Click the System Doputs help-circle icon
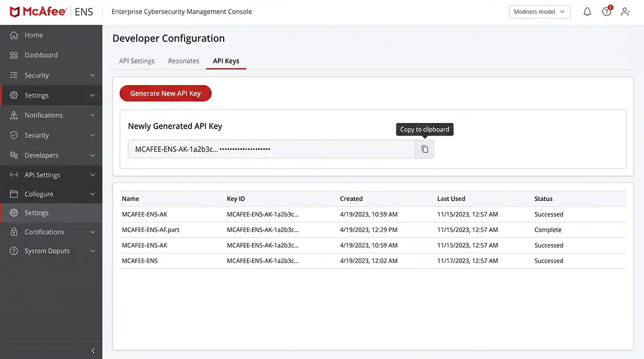The width and height of the screenshot is (644, 359). [x=14, y=250]
